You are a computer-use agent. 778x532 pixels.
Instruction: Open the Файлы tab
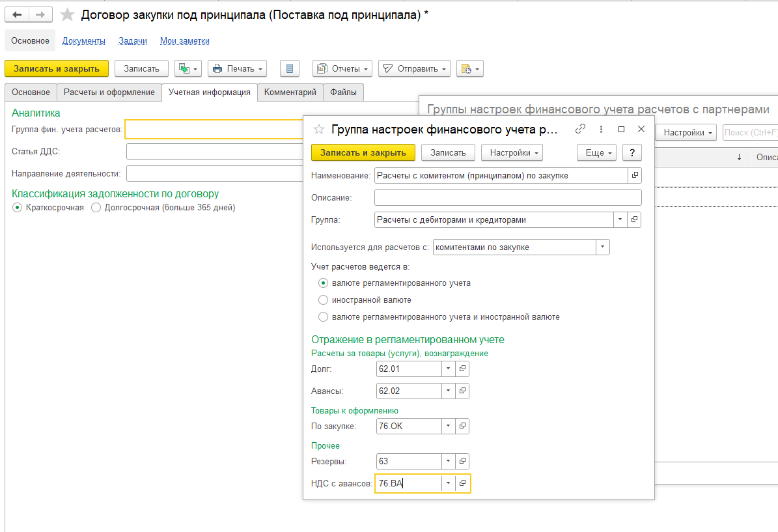(x=343, y=92)
